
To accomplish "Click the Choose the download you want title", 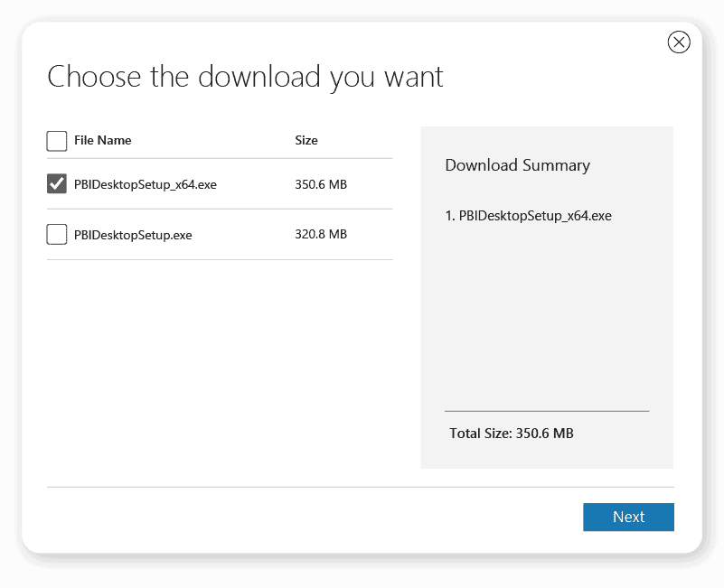I will point(245,77).
